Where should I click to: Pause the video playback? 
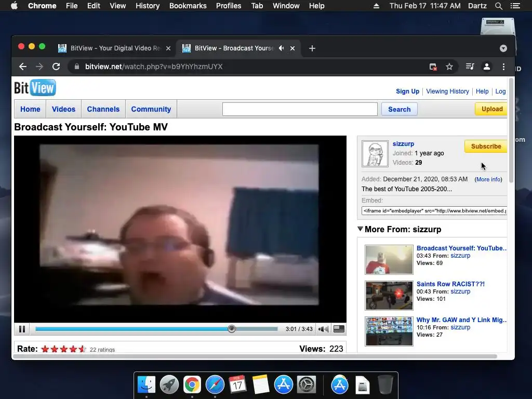[x=22, y=329]
